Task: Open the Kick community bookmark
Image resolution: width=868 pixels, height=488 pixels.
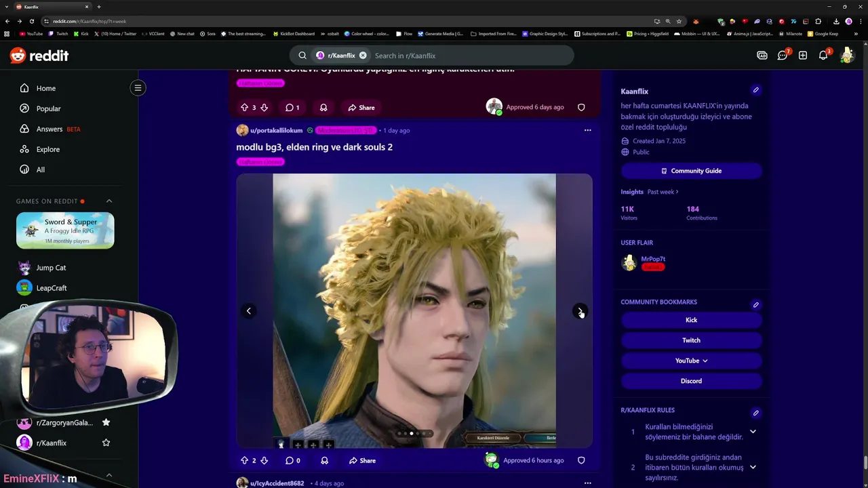Action: 691,320
